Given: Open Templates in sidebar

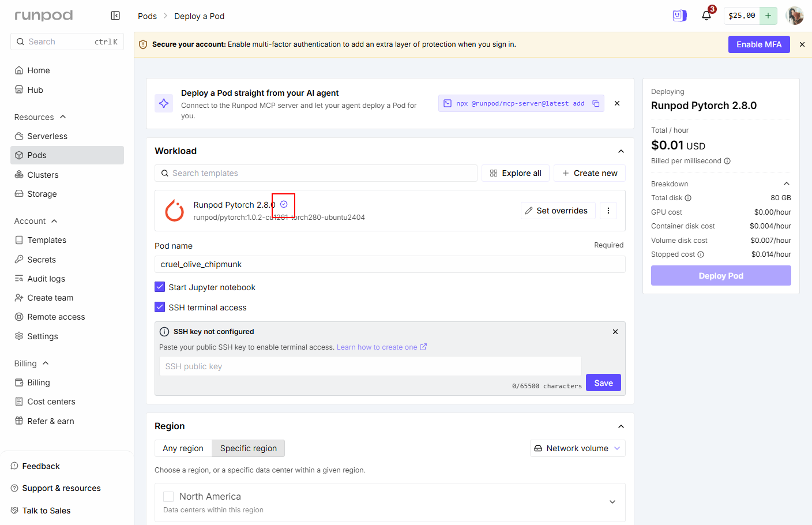Looking at the screenshot, I should pyautogui.click(x=67, y=240).
